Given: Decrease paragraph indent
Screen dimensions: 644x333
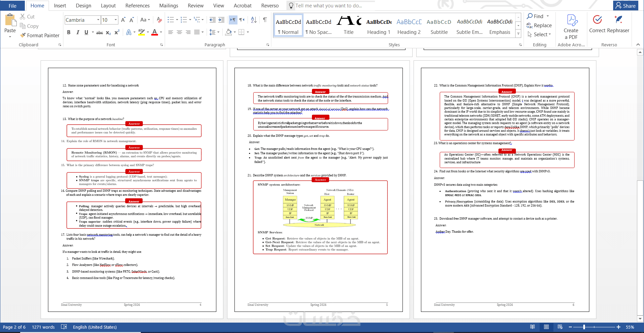Looking at the screenshot, I should pyautogui.click(x=212, y=20).
